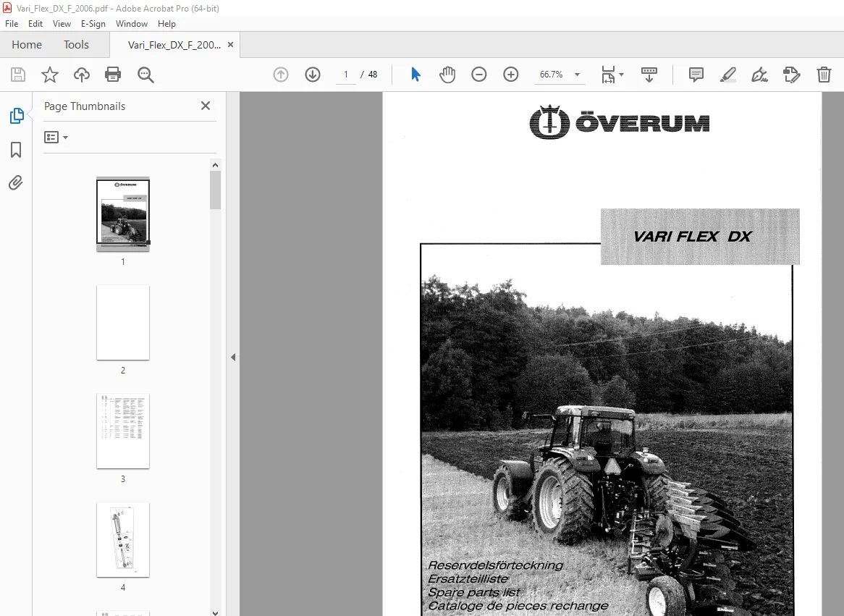Click the Delete trash icon
The image size is (844, 616).
click(x=824, y=75)
